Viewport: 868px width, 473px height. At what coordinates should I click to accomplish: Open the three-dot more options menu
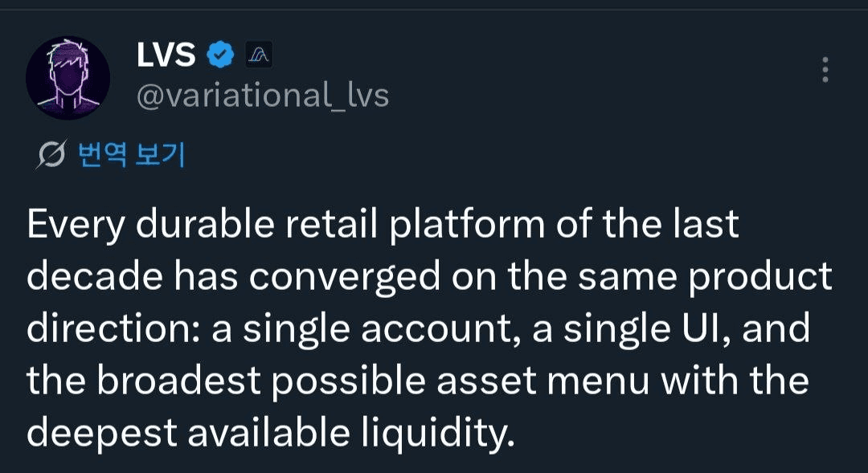coord(825,70)
